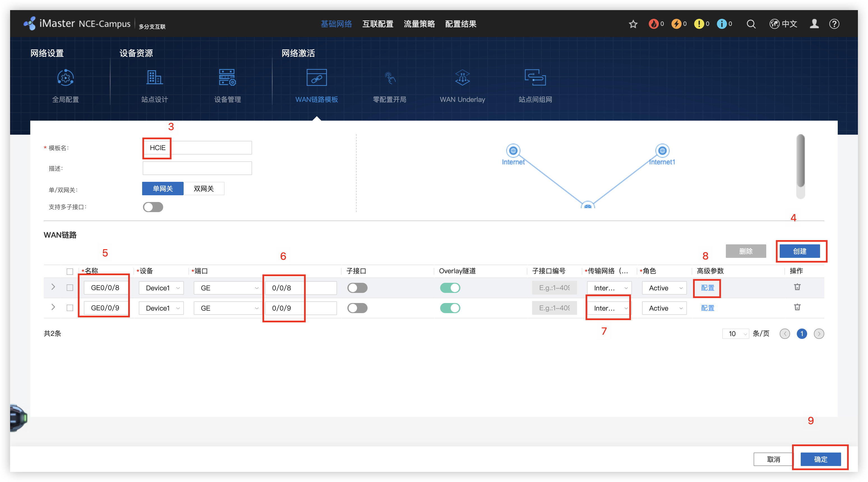Click the 配置 link in GE0/0/9 row
This screenshot has width=868, height=482.
(707, 308)
